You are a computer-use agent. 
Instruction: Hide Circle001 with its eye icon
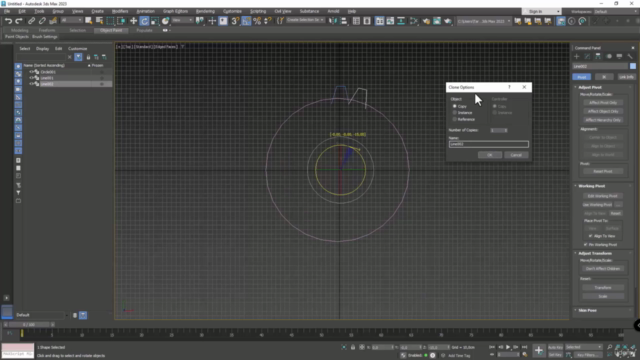click(31, 72)
